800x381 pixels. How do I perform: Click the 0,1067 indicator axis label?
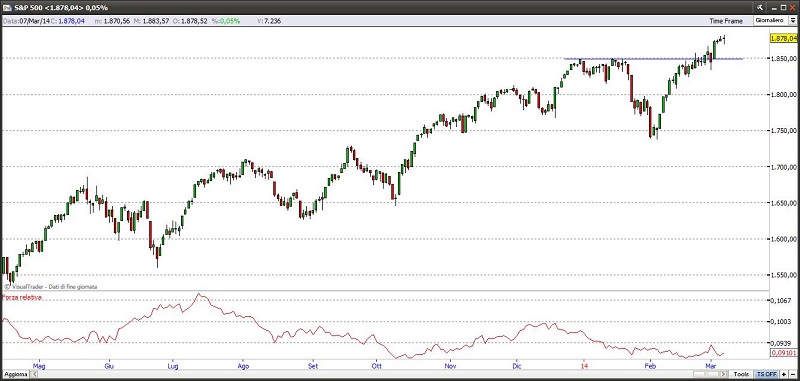click(781, 300)
